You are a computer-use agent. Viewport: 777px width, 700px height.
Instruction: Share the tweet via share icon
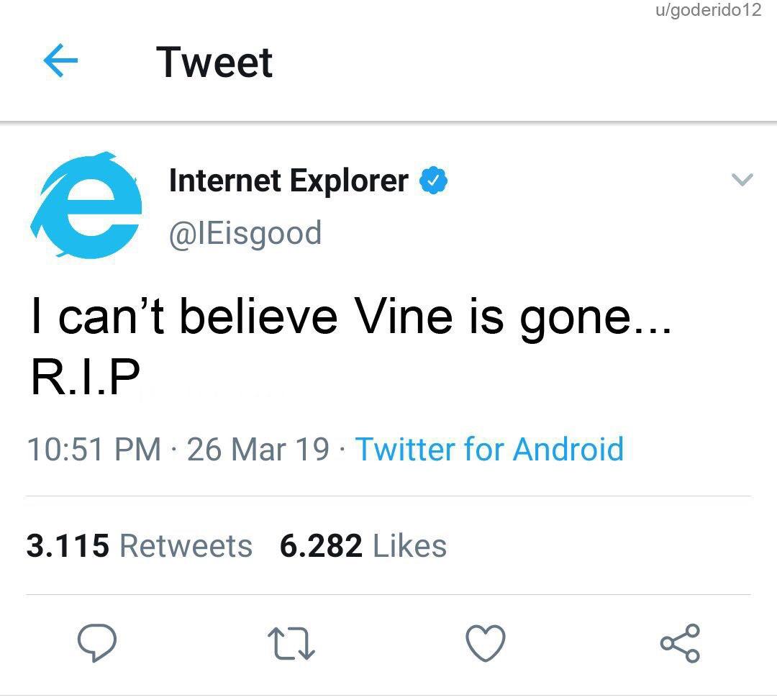pyautogui.click(x=681, y=643)
